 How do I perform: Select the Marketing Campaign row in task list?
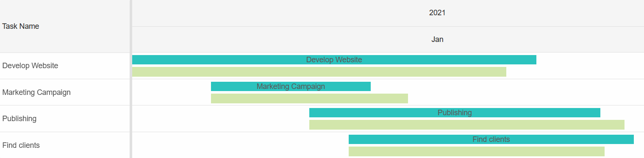click(x=65, y=92)
